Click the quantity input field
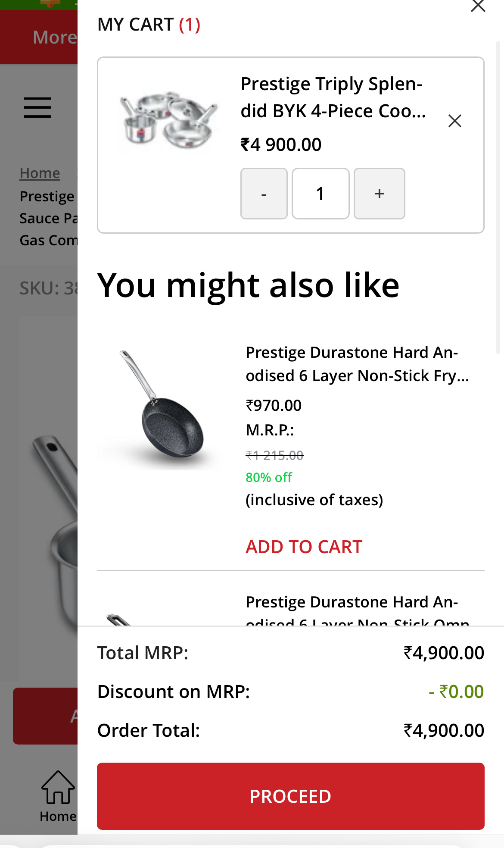This screenshot has width=504, height=848. (x=320, y=194)
